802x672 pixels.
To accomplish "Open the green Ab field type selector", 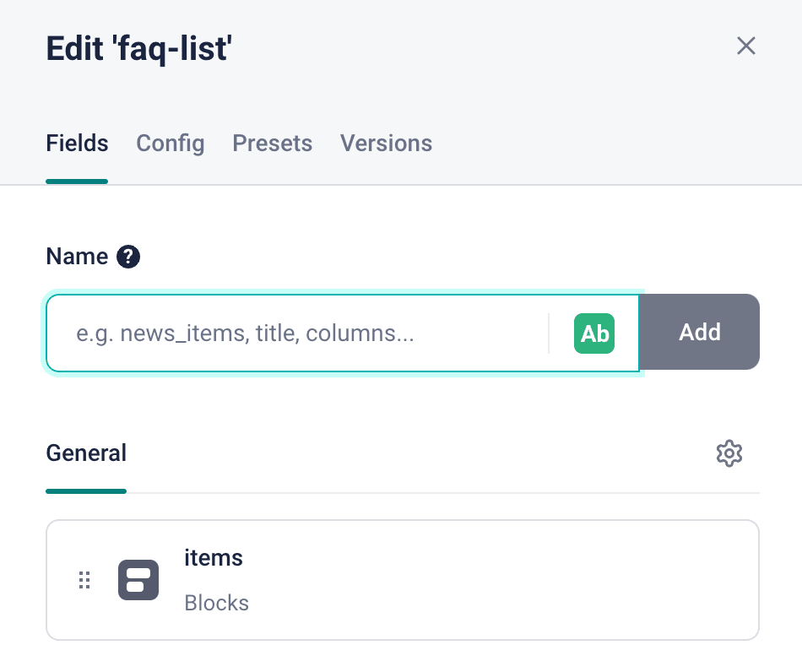I will (x=594, y=333).
